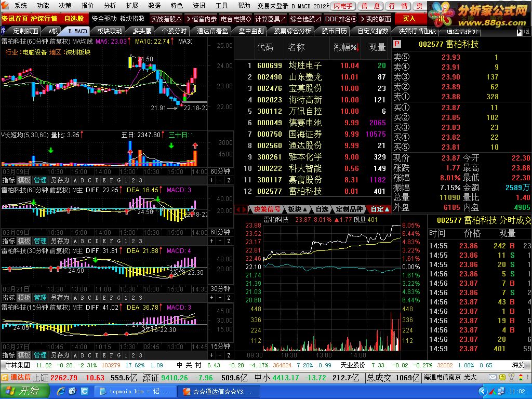Viewport: 532px width, 399px height.
Task: Select template 1 in 60分钟 MACD panel toolbar
Action: click(126, 241)
